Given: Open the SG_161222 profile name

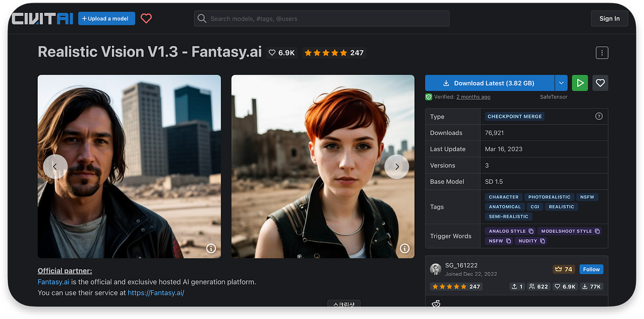Looking at the screenshot, I should (x=461, y=265).
